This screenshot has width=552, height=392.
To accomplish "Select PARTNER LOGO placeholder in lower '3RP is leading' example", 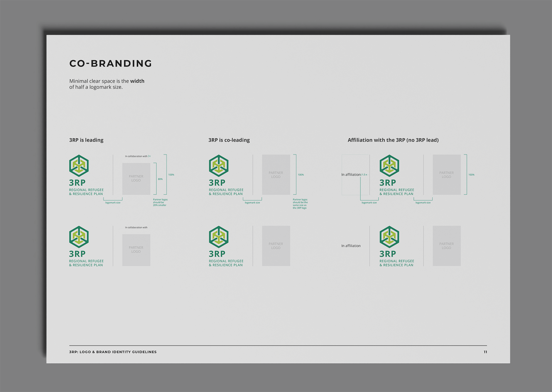I will tap(136, 250).
